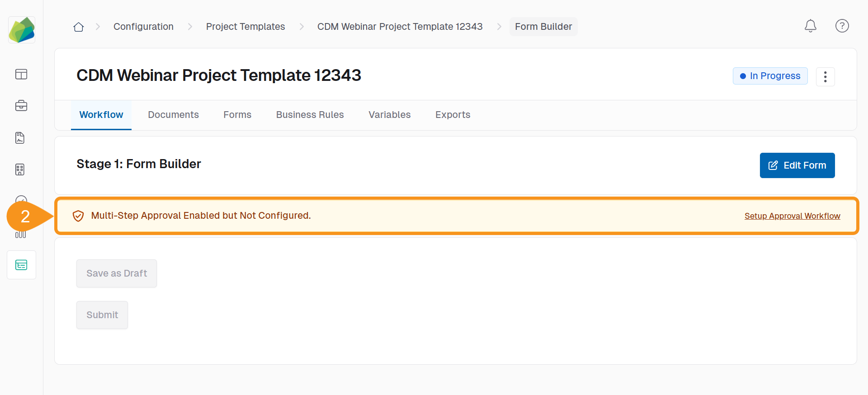
Task: Open the three-dot more options menu
Action: click(x=825, y=76)
